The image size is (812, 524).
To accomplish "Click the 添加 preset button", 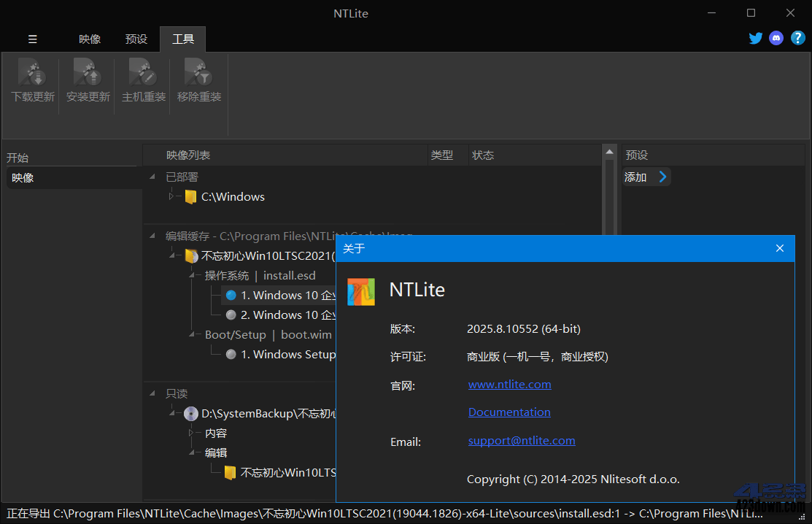I will [646, 177].
